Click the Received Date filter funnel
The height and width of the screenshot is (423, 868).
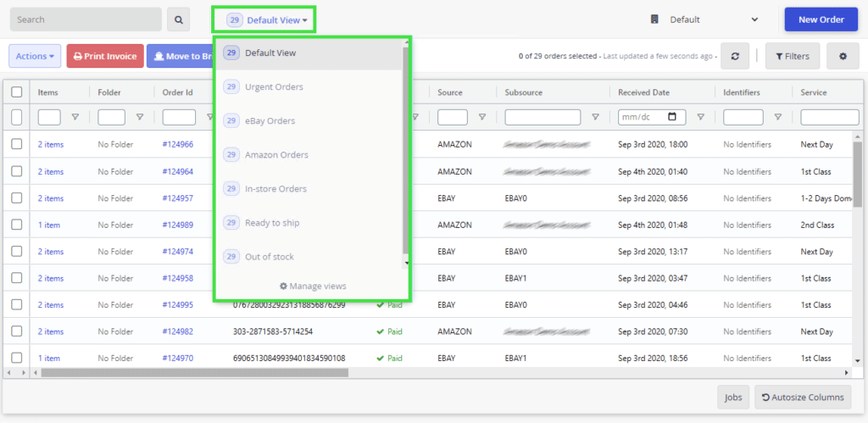pos(700,117)
